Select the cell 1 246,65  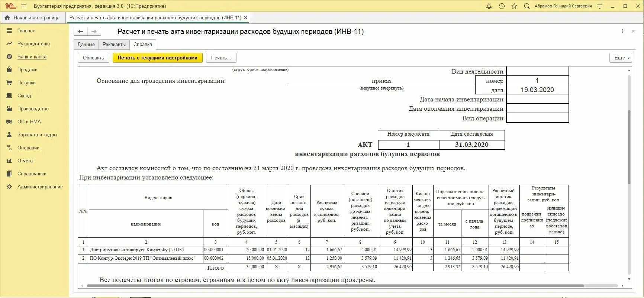click(447, 258)
